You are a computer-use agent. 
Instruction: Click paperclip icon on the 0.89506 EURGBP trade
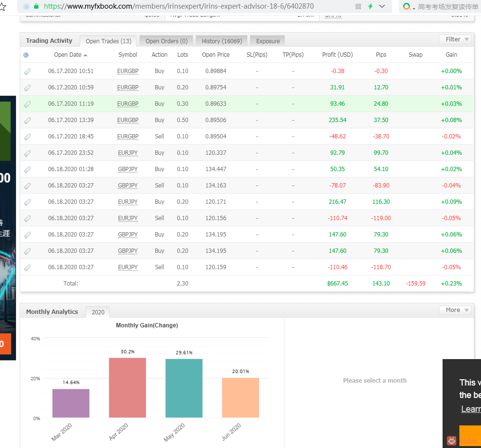[x=27, y=121]
